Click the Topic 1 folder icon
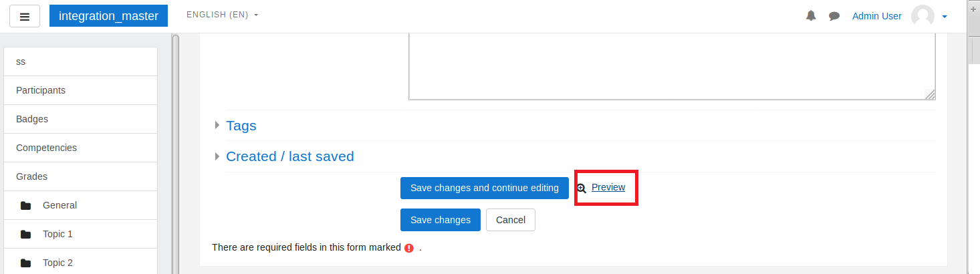Screen dimensions: 980x274 click(x=26, y=235)
